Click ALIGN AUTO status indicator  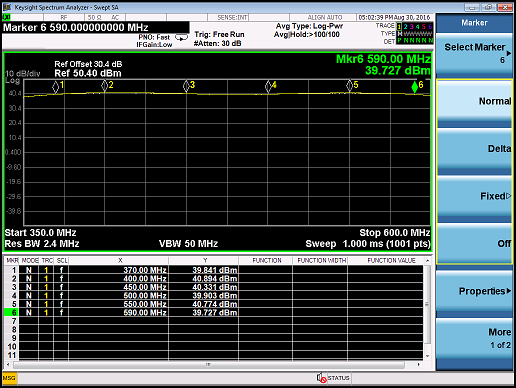325,17
